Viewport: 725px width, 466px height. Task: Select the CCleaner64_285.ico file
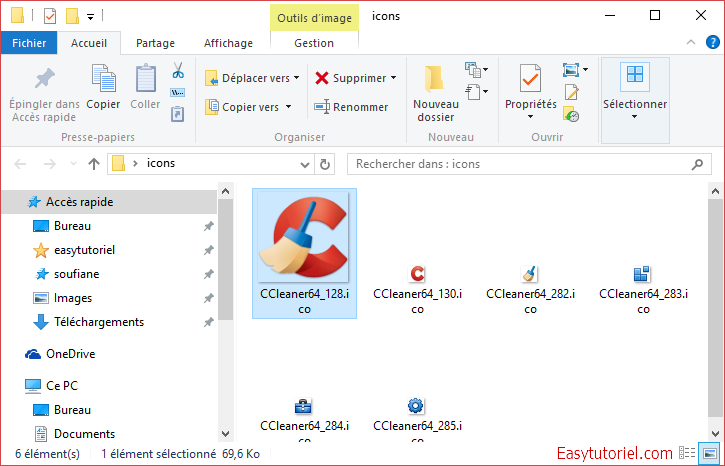coord(417,418)
